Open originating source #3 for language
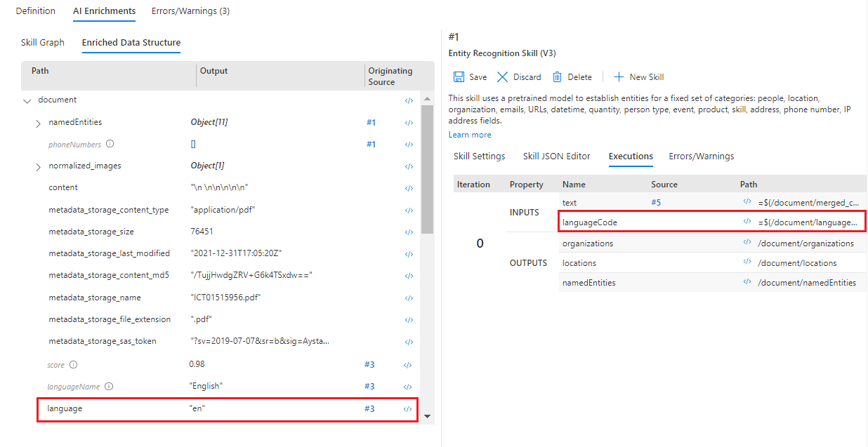The width and height of the screenshot is (868, 447). 369,409
